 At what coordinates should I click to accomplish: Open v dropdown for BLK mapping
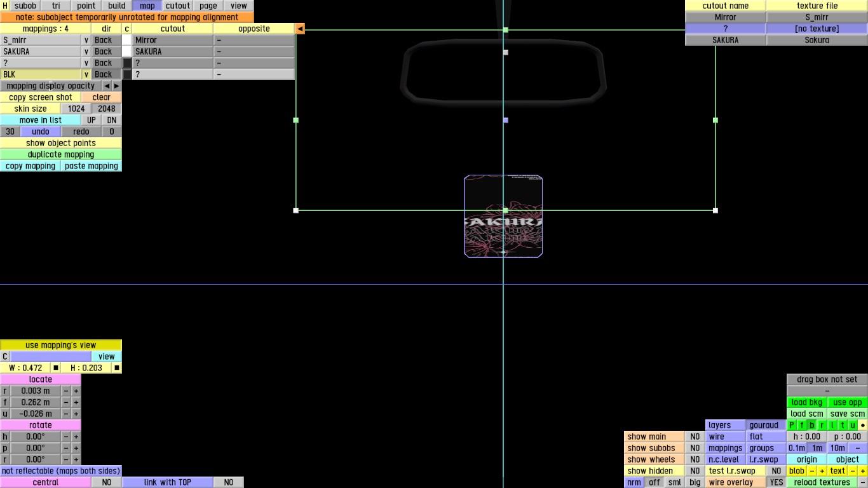[86, 74]
